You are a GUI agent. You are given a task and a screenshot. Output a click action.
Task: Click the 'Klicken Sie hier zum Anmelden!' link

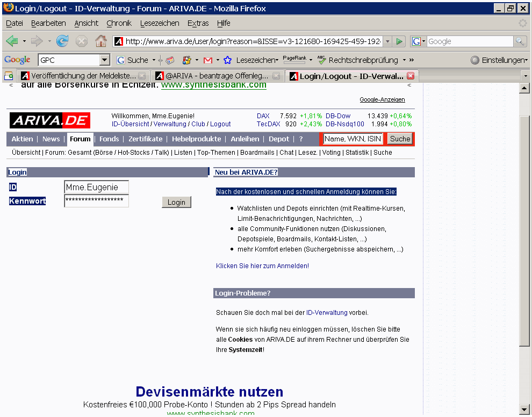click(x=262, y=265)
